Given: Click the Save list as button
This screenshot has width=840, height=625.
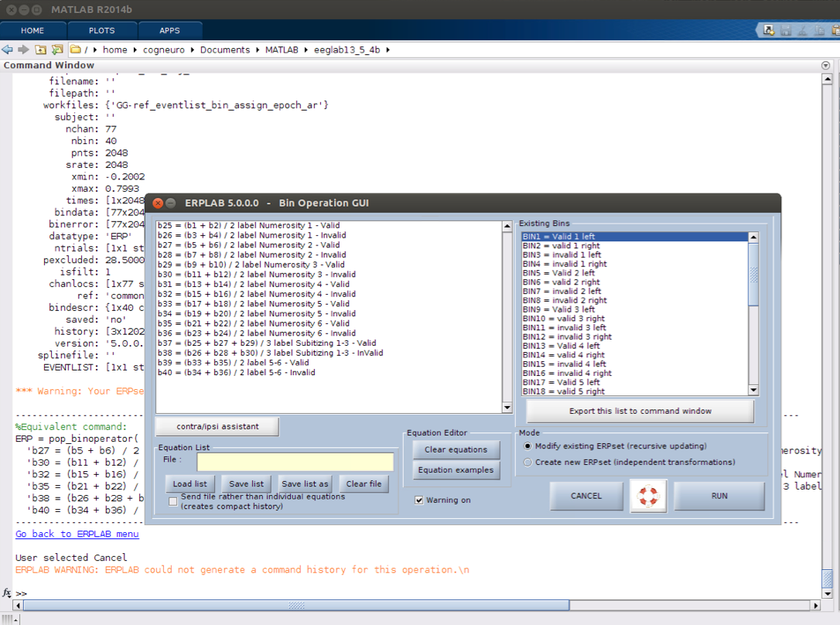Looking at the screenshot, I should tap(305, 483).
